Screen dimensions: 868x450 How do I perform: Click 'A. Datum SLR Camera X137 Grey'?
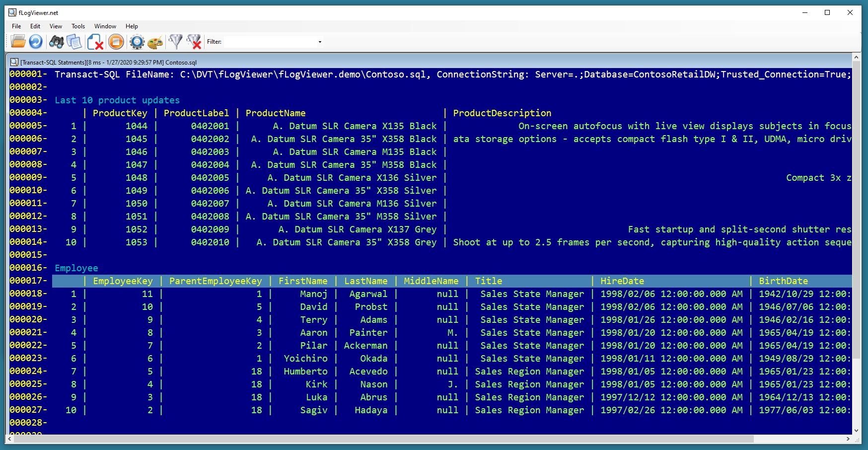pyautogui.click(x=358, y=229)
